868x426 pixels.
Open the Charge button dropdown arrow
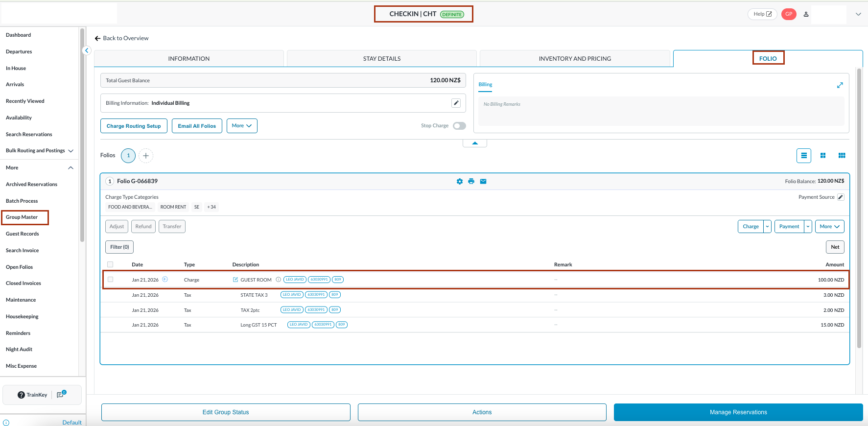pos(767,227)
